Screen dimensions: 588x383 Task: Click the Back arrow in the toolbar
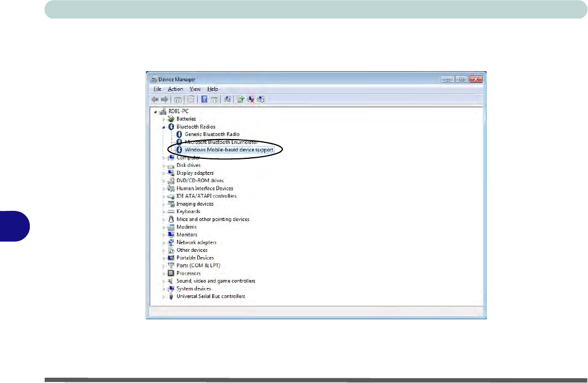(155, 99)
